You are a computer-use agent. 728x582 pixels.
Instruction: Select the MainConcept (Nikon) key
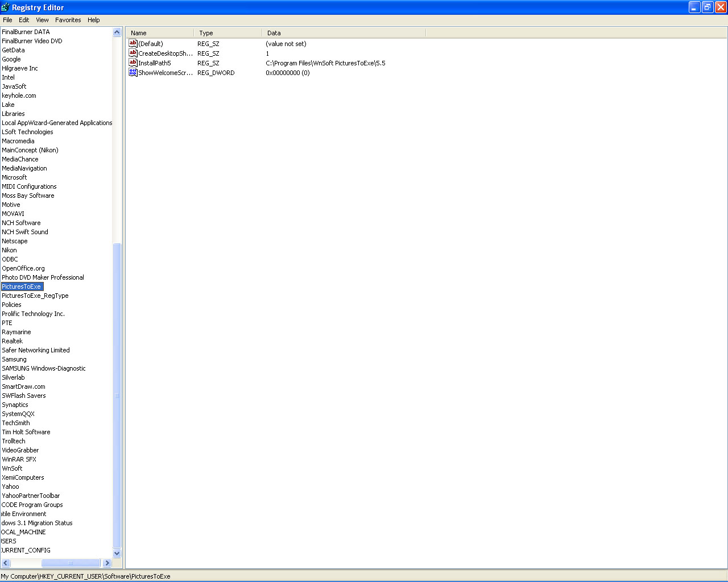pyautogui.click(x=30, y=150)
